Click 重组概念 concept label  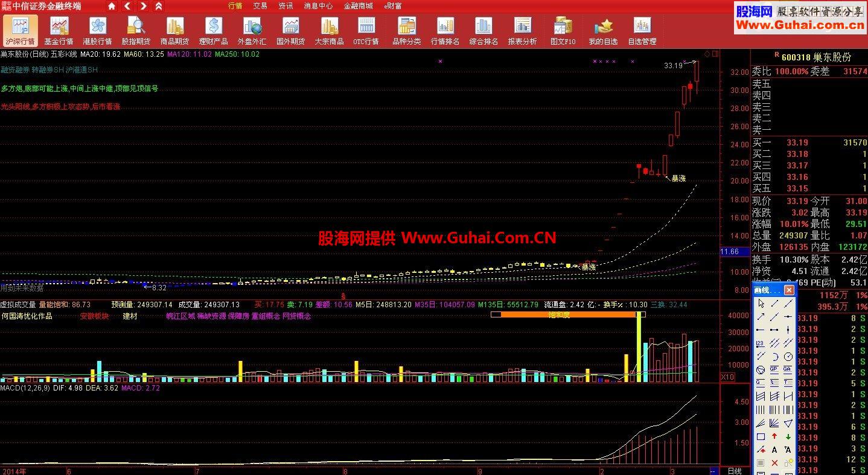click(x=266, y=316)
